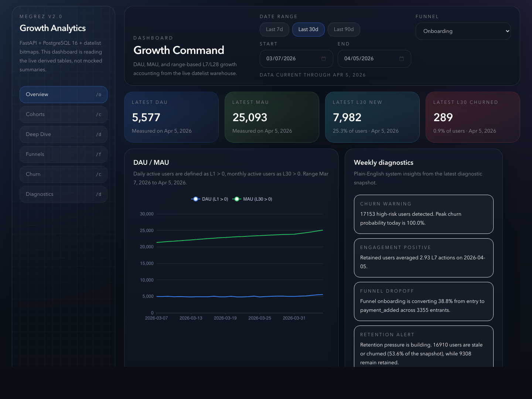The height and width of the screenshot is (399, 532).
Task: Open the Overview navigation item
Action: 63,95
